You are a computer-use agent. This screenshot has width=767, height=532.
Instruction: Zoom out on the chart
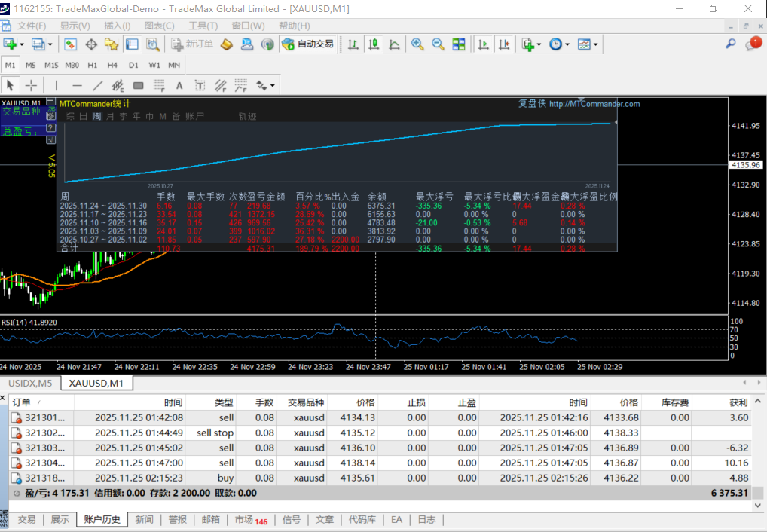pyautogui.click(x=438, y=44)
